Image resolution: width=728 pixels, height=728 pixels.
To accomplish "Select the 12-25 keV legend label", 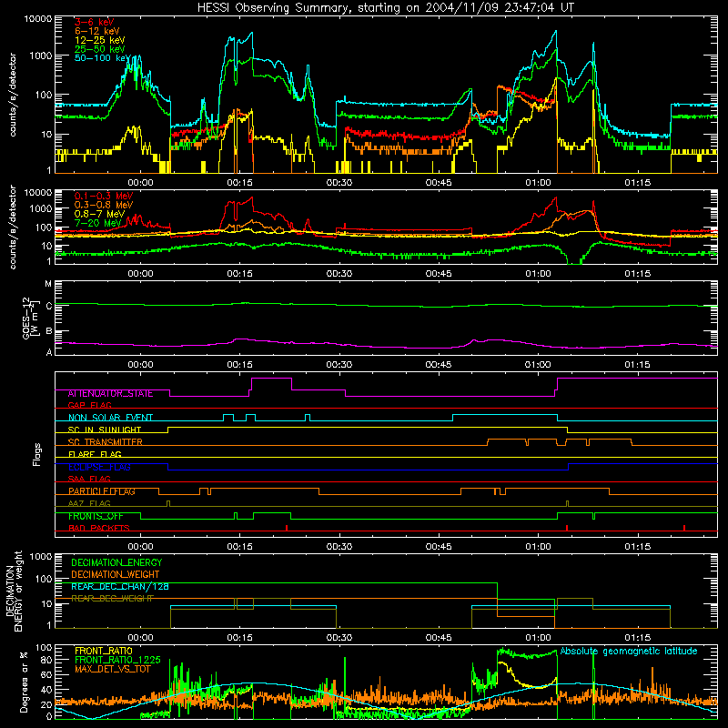I will pyautogui.click(x=99, y=40).
